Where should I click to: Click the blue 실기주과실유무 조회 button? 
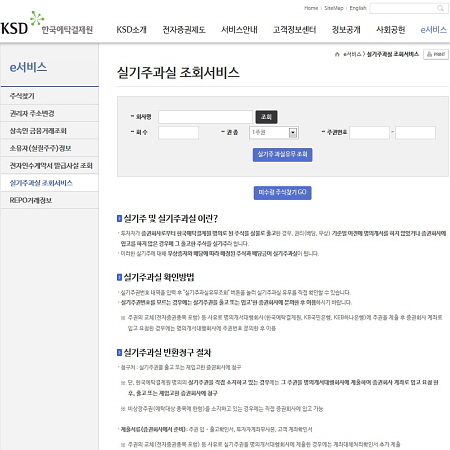[282, 155]
